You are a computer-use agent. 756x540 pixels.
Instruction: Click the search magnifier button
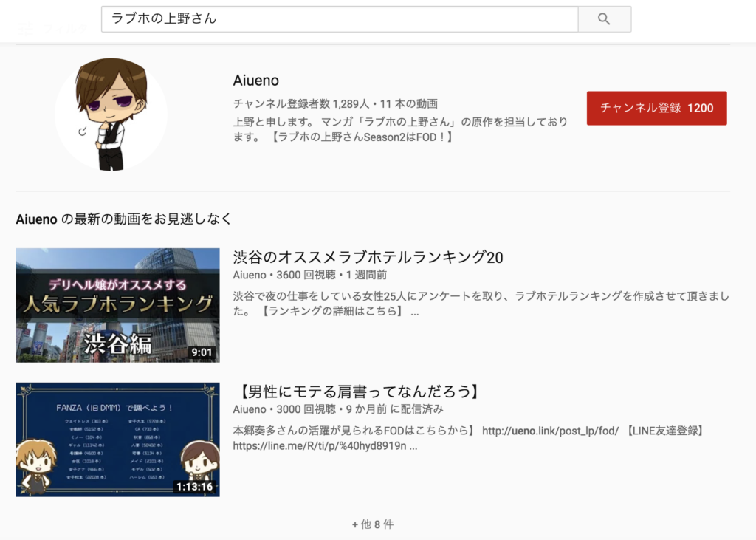point(604,19)
